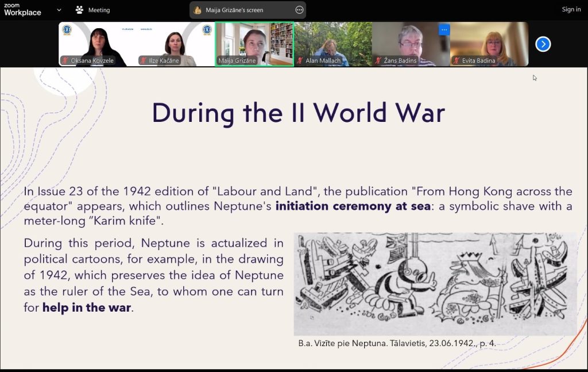Click the Meeting participants icon
This screenshot has height=372, width=588.
pyautogui.click(x=79, y=10)
